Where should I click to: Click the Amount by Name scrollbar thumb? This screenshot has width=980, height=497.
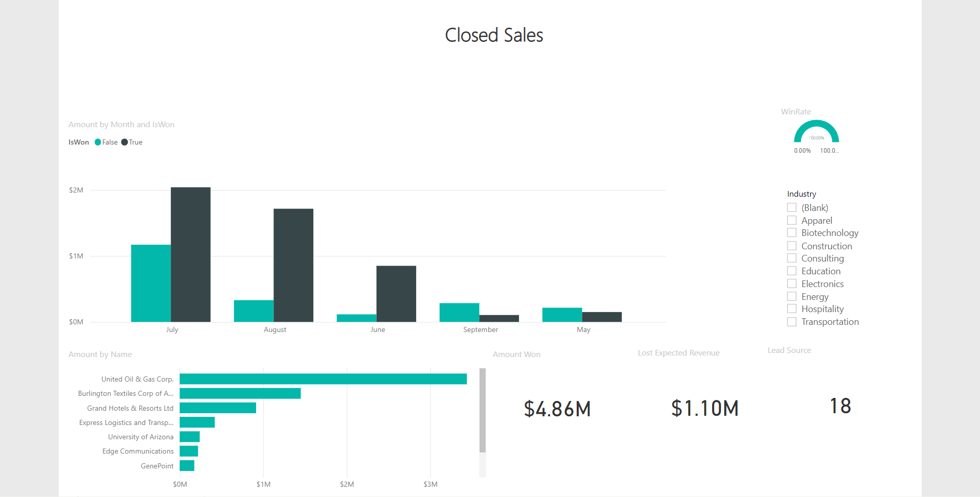(483, 410)
